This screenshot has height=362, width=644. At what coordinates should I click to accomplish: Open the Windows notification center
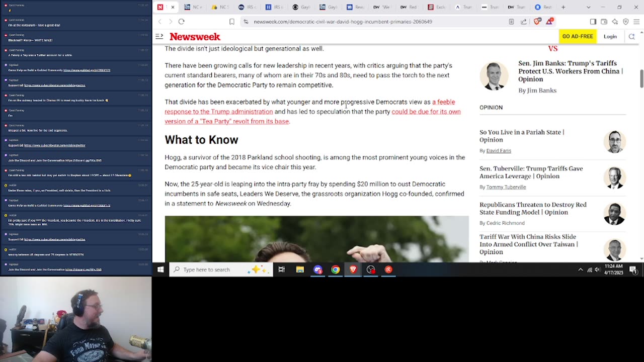[633, 269]
